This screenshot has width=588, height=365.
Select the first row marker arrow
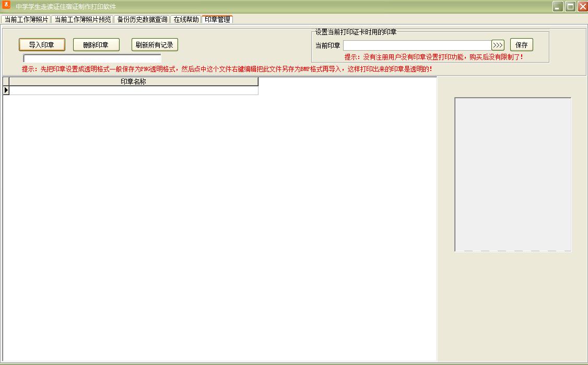click(x=6, y=90)
